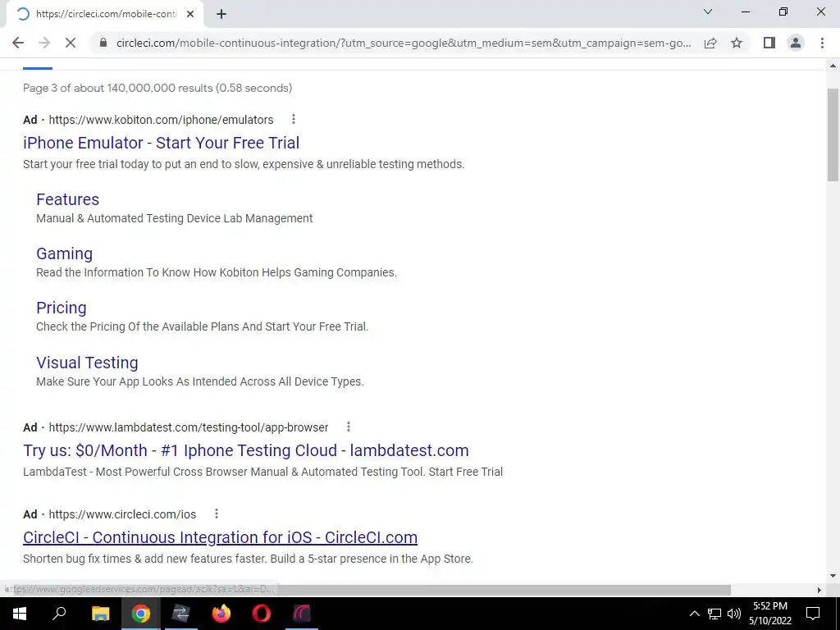
Task: Open network status tray icon
Action: click(714, 614)
